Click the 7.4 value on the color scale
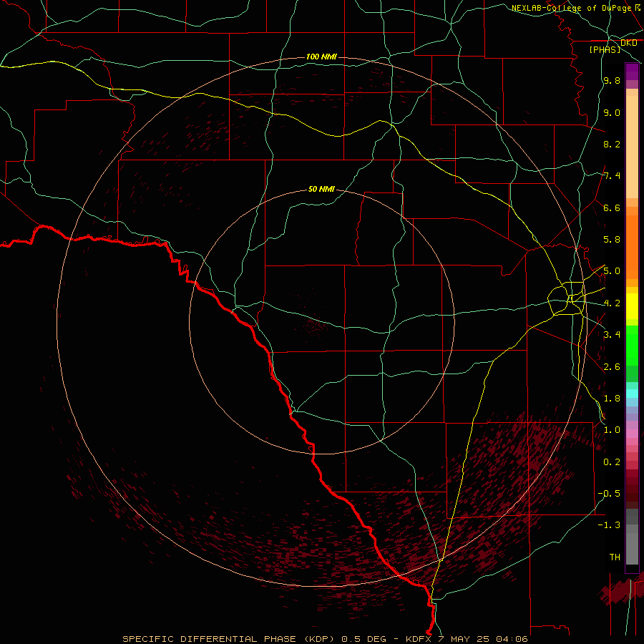This screenshot has height=644, width=644. (x=612, y=176)
